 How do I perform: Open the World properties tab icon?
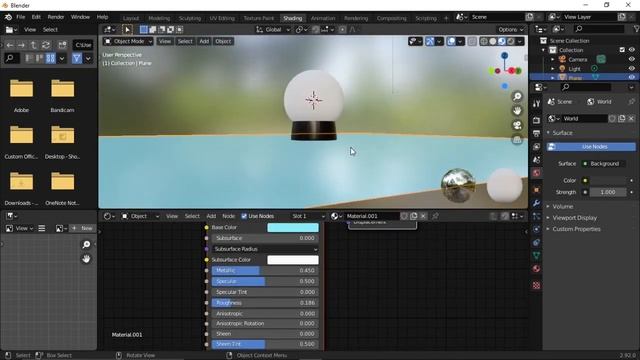(x=536, y=173)
